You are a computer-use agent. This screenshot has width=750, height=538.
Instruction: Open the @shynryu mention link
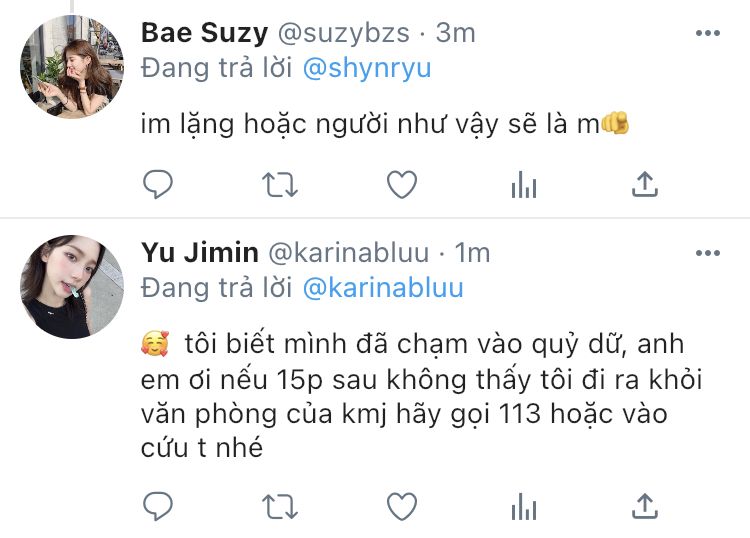pos(367,68)
